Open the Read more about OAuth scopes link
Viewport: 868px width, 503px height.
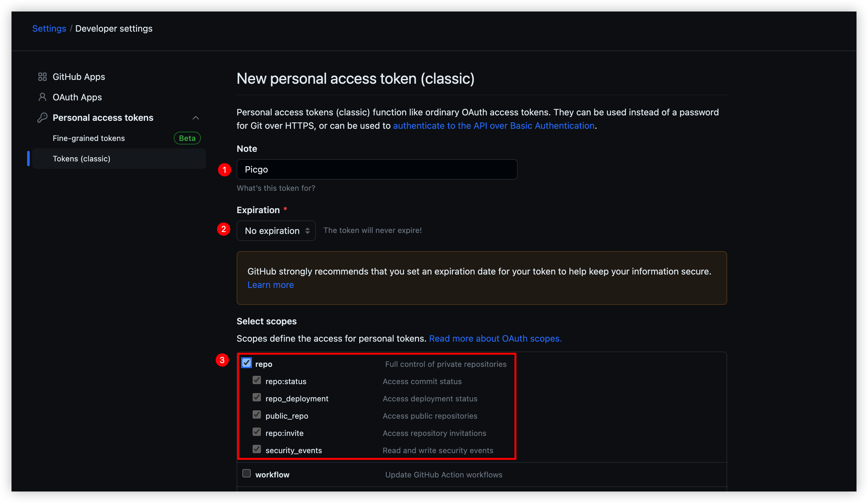[x=495, y=338]
